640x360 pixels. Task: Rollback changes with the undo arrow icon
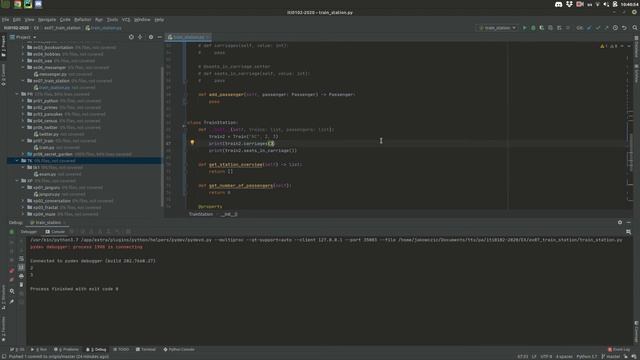[624, 28]
